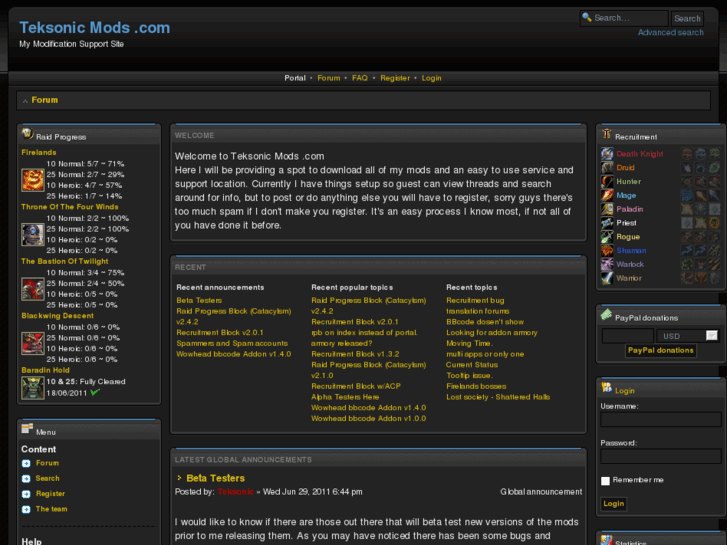
Task: Click the Forum breadcrumb link
Action: pyautogui.click(x=45, y=100)
